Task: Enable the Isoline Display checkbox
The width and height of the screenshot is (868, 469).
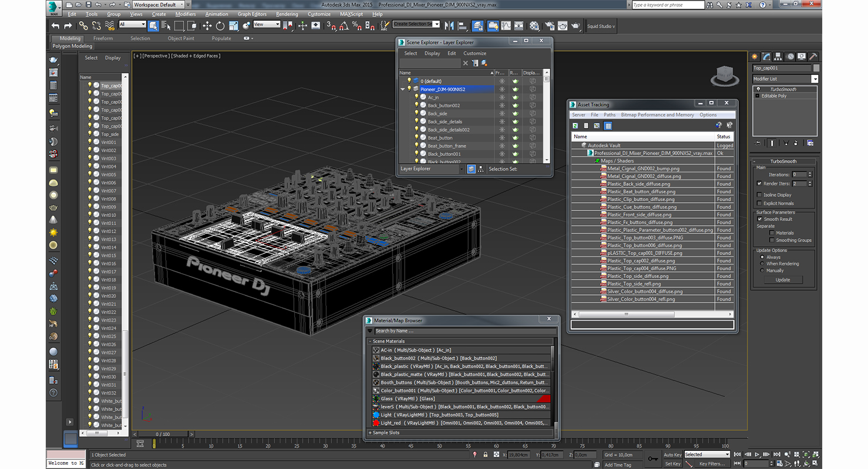Action: click(x=759, y=195)
